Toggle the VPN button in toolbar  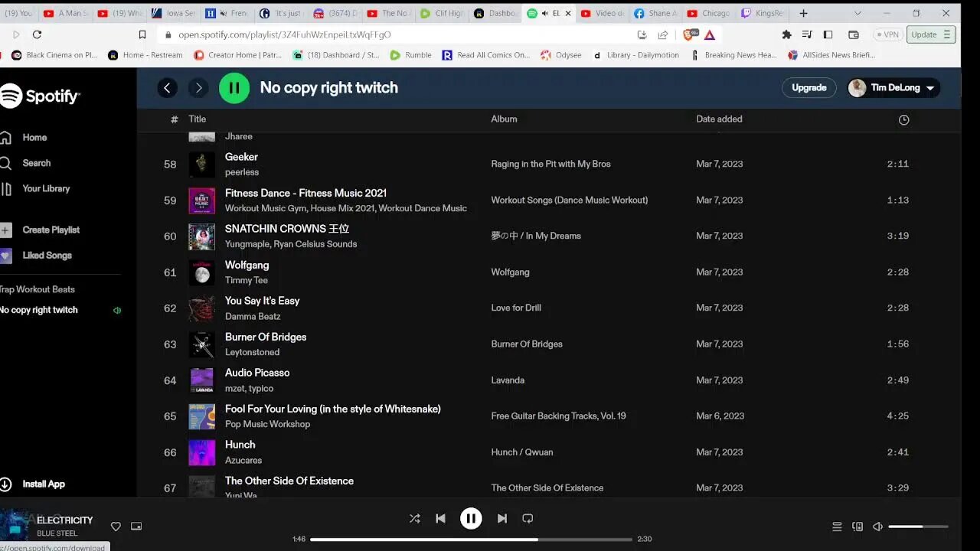pos(887,34)
